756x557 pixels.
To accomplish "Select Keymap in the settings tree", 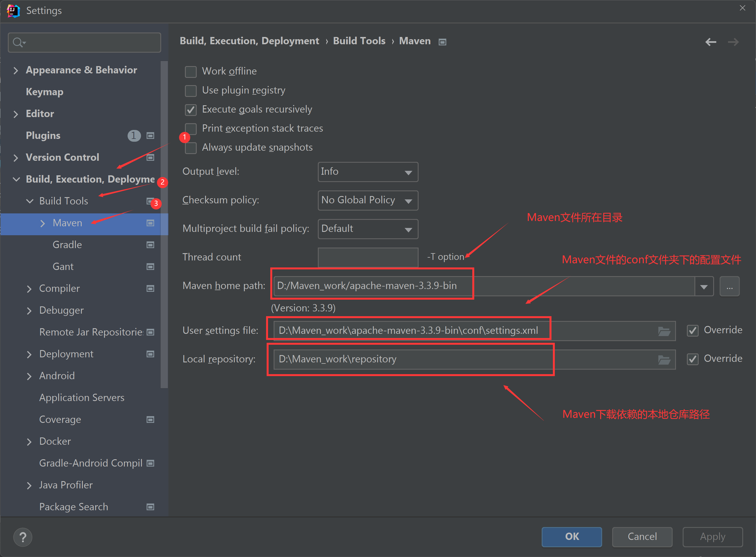I will coord(44,92).
